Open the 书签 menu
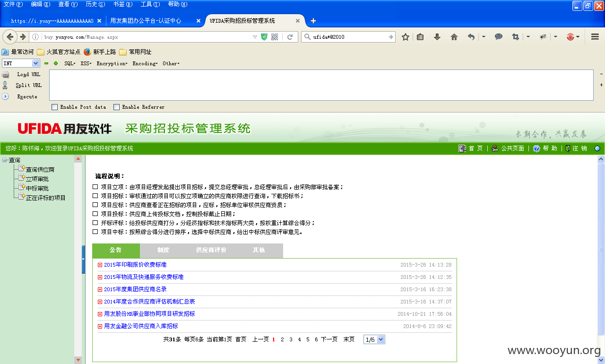605x364 pixels. point(123,4)
